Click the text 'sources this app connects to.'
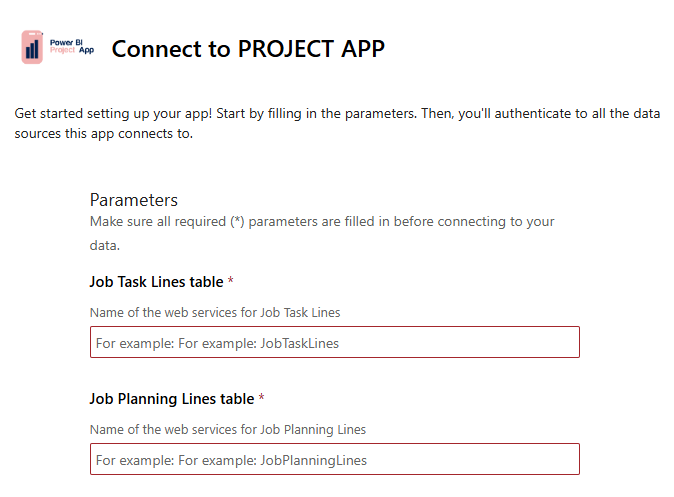This screenshot has width=674, height=497. click(x=104, y=134)
